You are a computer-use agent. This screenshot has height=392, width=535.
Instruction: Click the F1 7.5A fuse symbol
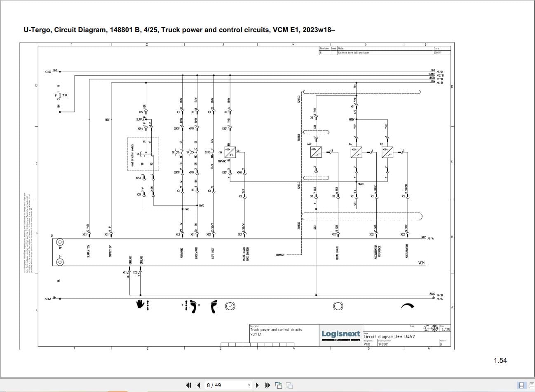click(x=60, y=96)
